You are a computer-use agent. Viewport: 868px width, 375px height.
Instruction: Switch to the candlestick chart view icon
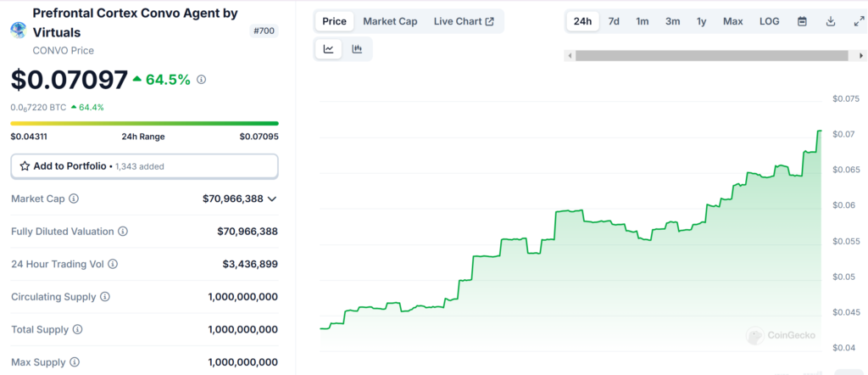point(357,49)
